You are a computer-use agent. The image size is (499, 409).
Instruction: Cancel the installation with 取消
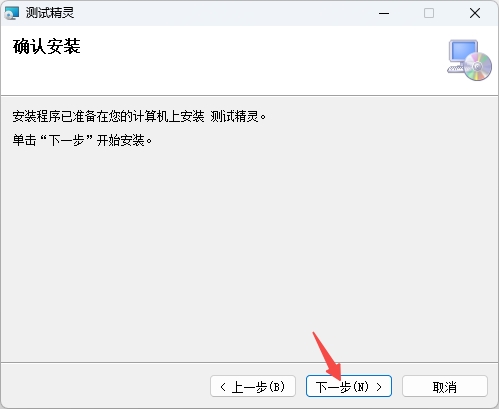(x=445, y=386)
